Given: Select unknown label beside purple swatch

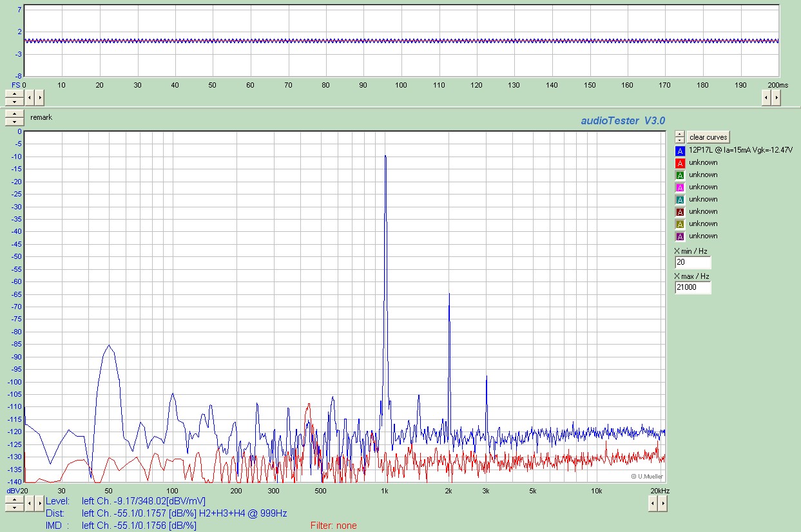Looking at the screenshot, I should [x=703, y=236].
